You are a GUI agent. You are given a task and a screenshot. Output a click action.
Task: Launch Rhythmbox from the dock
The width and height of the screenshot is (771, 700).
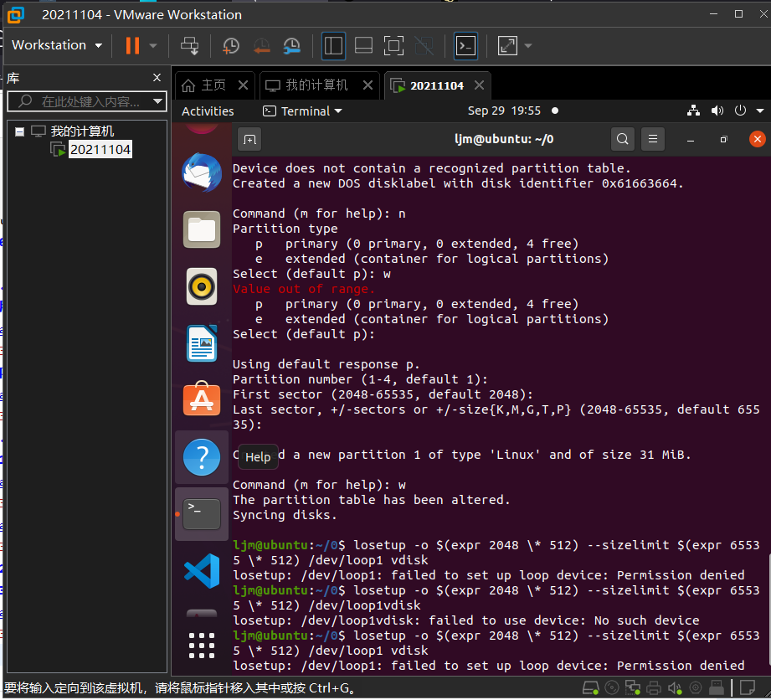coord(202,286)
